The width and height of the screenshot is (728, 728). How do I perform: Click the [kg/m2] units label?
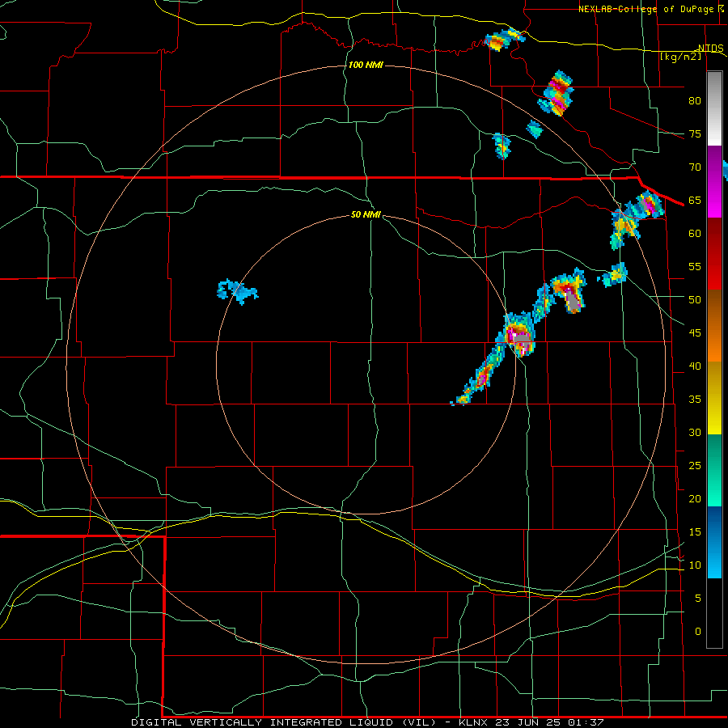tap(680, 57)
